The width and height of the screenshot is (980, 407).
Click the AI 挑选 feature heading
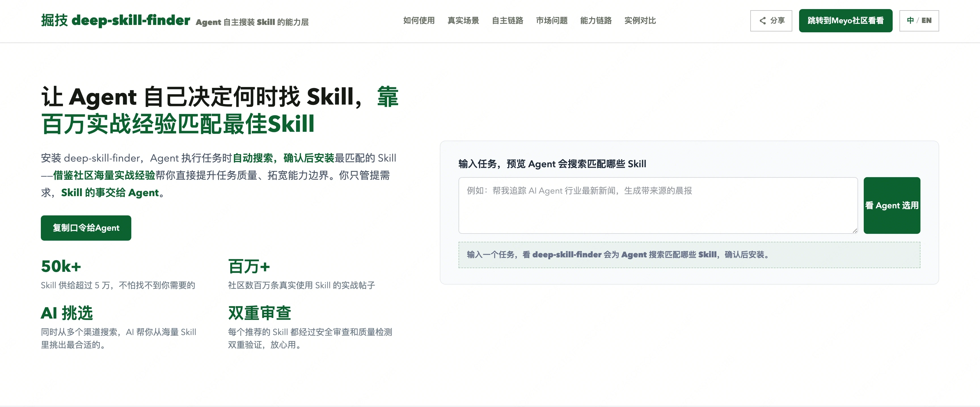click(x=67, y=313)
